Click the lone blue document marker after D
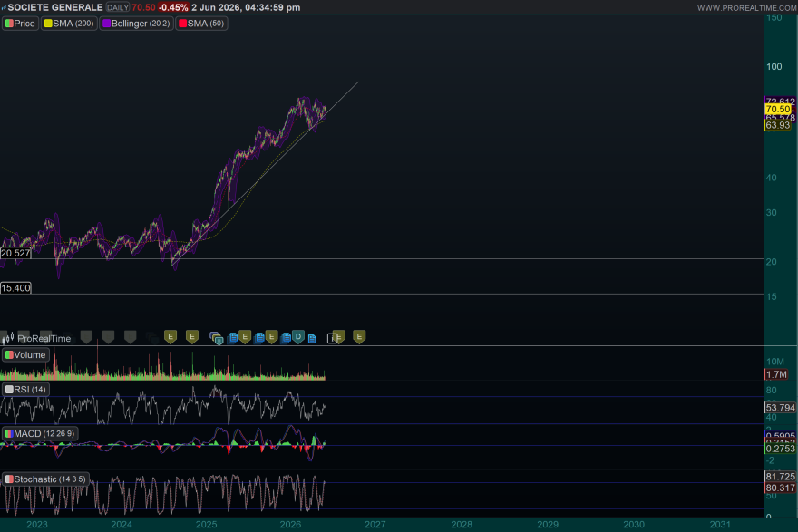 (312, 338)
